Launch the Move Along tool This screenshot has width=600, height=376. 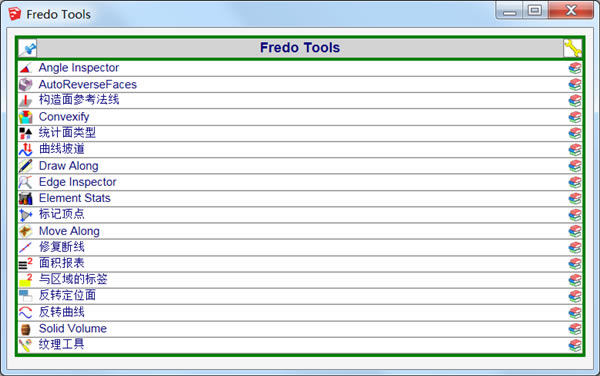(x=69, y=231)
